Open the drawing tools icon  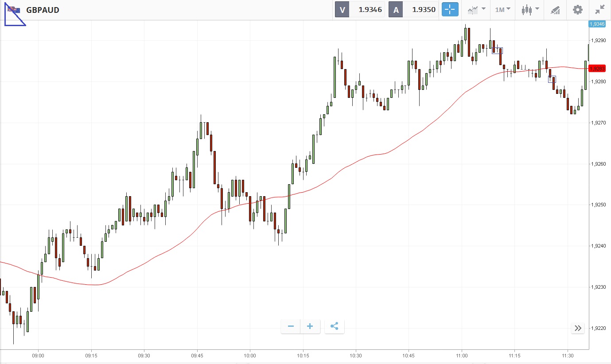[555, 9]
